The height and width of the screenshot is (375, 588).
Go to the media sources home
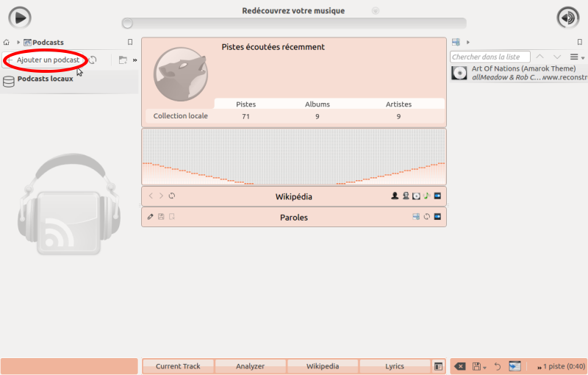pyautogui.click(x=7, y=43)
